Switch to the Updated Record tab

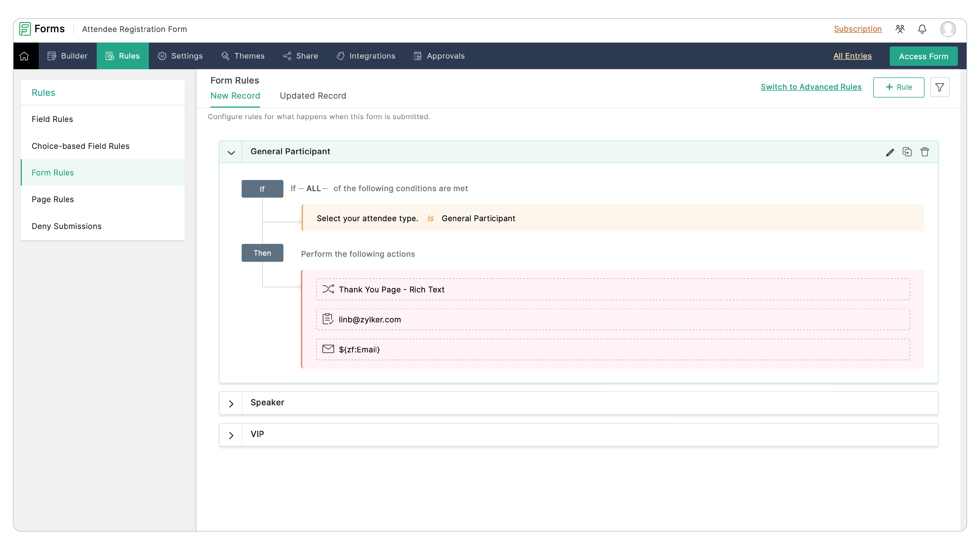click(313, 96)
